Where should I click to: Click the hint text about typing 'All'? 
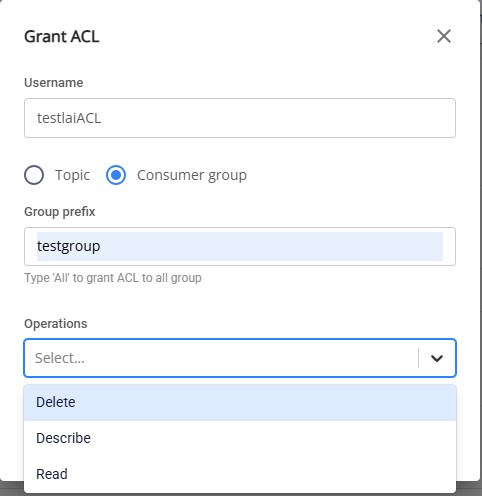[x=113, y=278]
